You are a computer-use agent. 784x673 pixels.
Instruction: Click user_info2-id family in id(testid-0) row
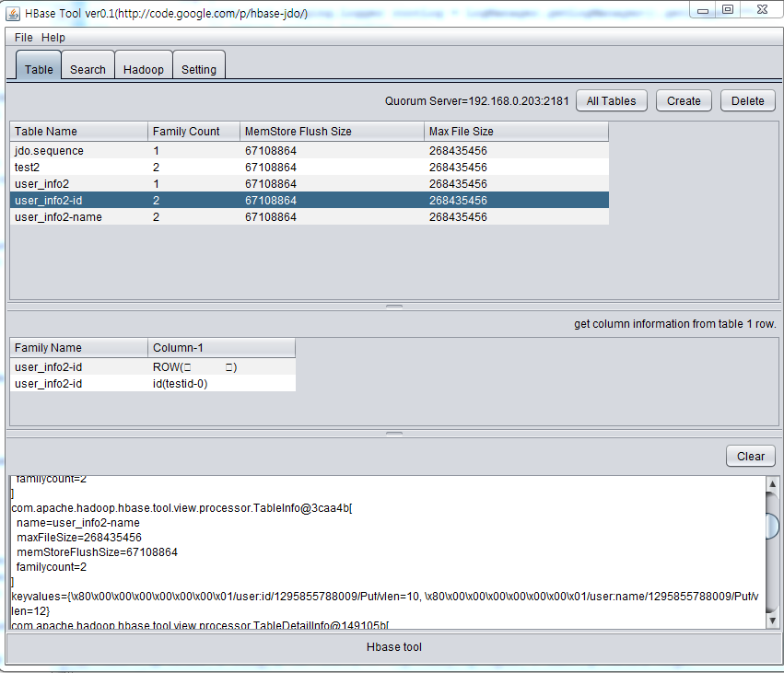pyautogui.click(x=78, y=384)
